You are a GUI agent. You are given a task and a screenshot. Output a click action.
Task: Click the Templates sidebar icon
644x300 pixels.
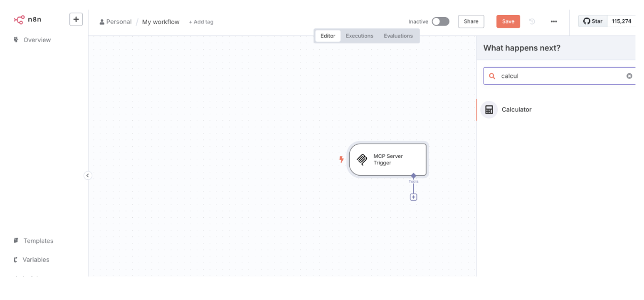(x=15, y=241)
